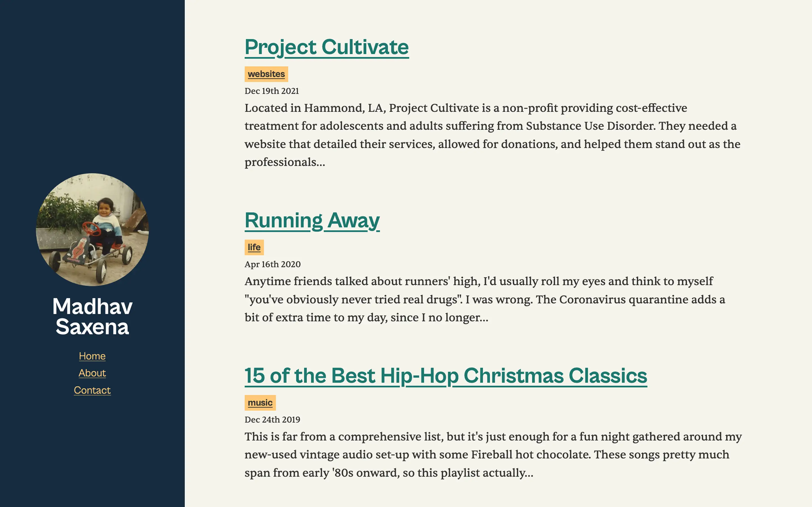Viewport: 812px width, 507px height.
Task: Click the Dec 19th 2021 date
Action: click(272, 91)
